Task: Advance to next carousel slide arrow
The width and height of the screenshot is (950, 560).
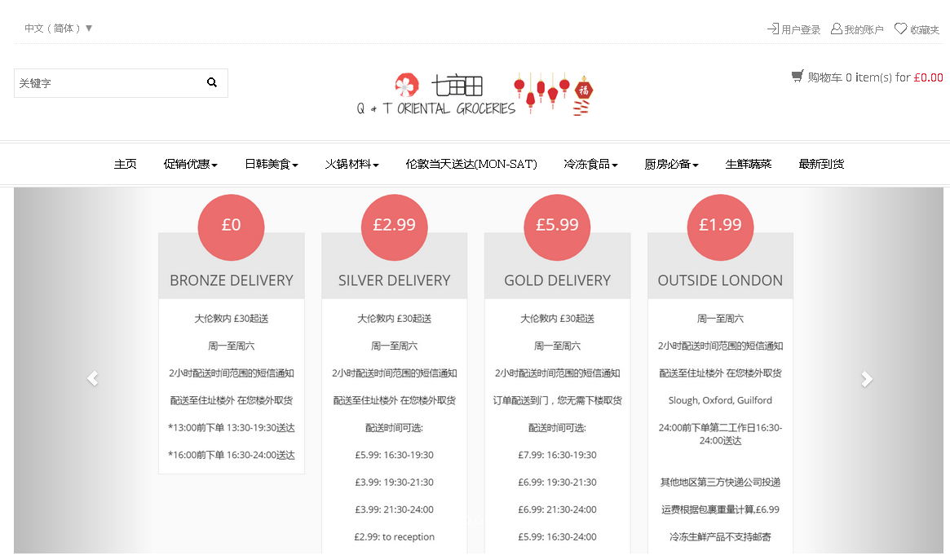Action: [x=867, y=378]
